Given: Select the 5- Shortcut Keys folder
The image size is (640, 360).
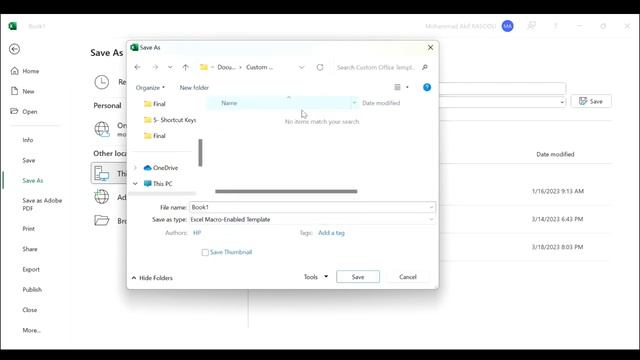Looking at the screenshot, I should [170, 120].
